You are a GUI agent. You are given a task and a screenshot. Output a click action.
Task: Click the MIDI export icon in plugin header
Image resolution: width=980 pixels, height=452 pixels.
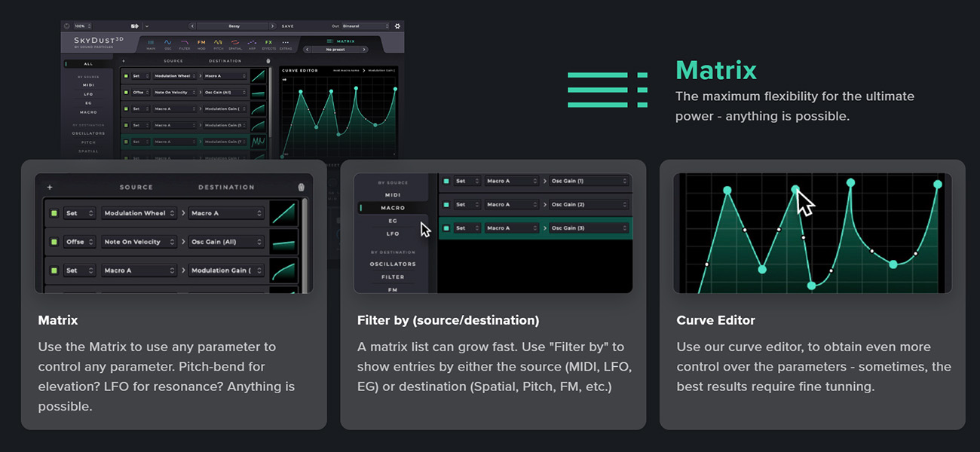point(135,26)
